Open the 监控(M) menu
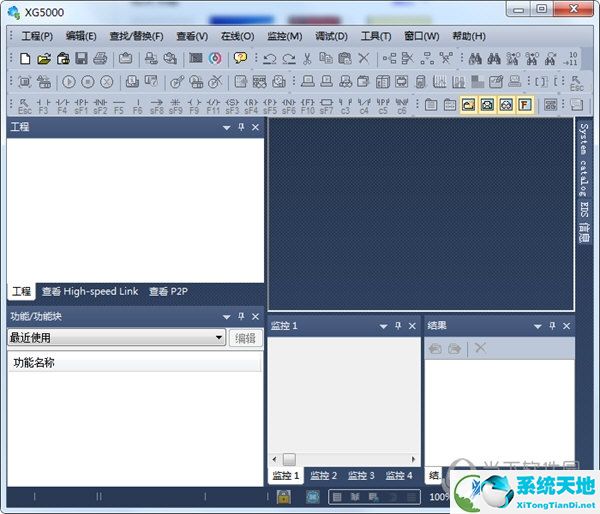Viewport: 600px width, 514px height. tap(285, 36)
